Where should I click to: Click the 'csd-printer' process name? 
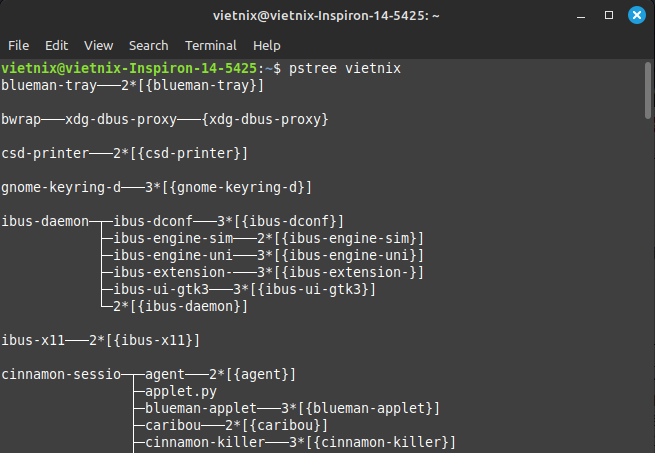[45, 153]
